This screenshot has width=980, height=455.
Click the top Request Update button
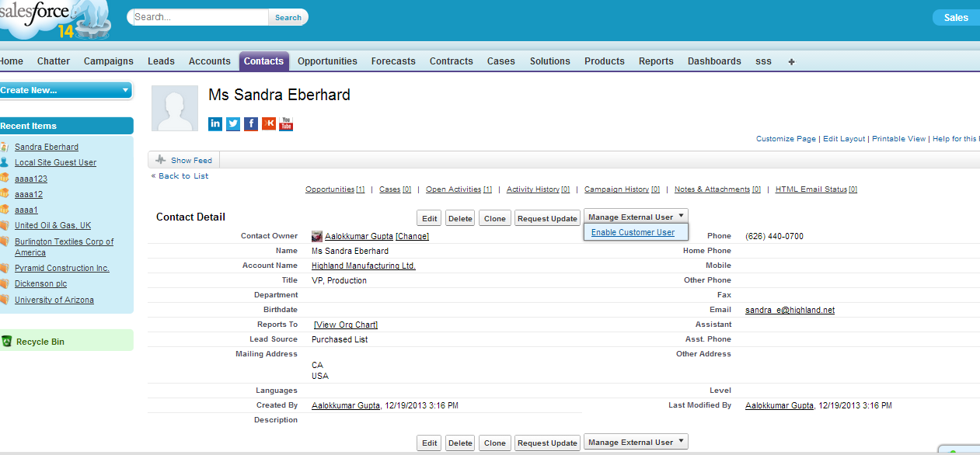coord(547,218)
